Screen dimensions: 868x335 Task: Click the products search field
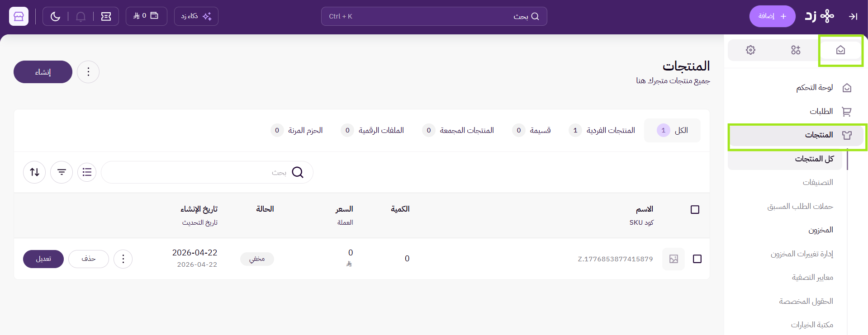207,172
